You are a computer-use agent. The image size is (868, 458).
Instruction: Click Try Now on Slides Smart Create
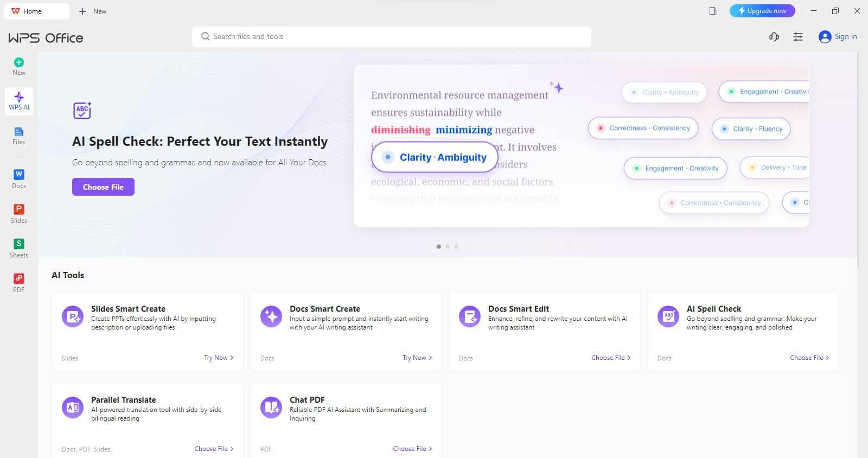click(x=219, y=358)
